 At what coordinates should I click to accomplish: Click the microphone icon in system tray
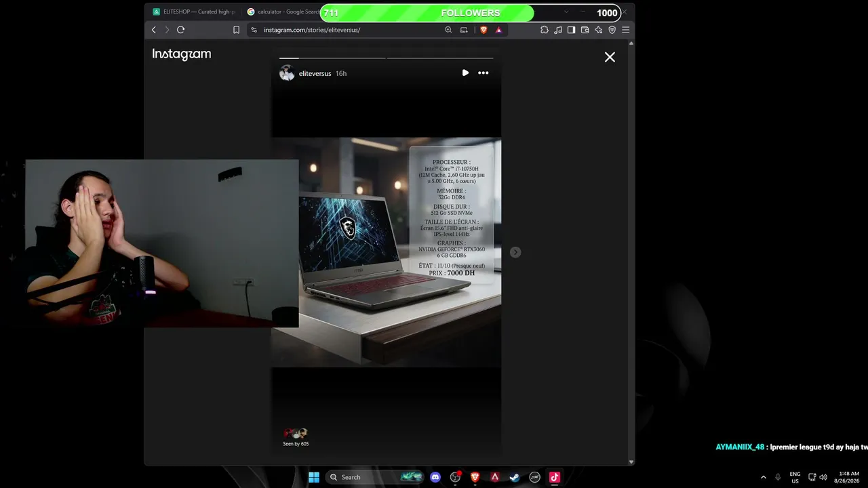[778, 477]
